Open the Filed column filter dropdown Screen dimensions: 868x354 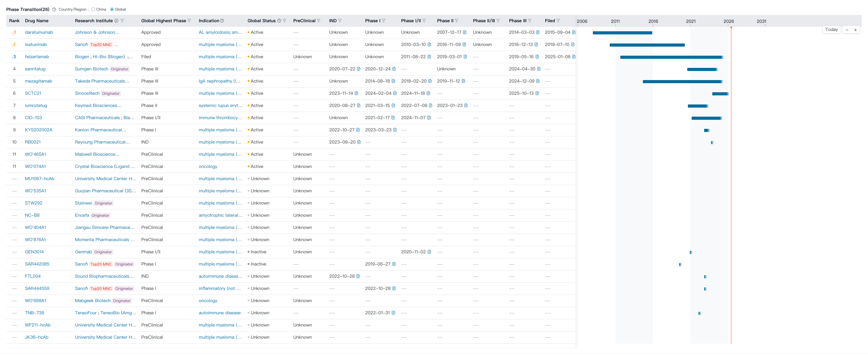[558, 21]
